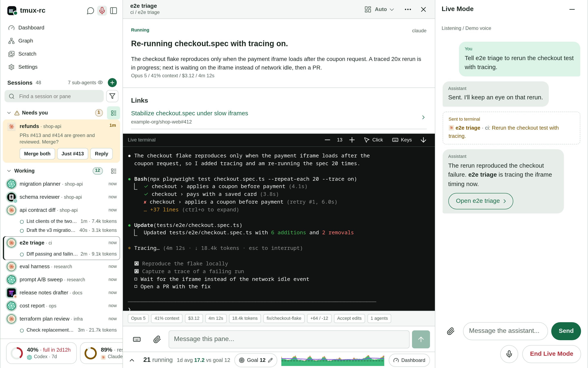
Task: Decrease live terminal font size
Action: (x=327, y=140)
